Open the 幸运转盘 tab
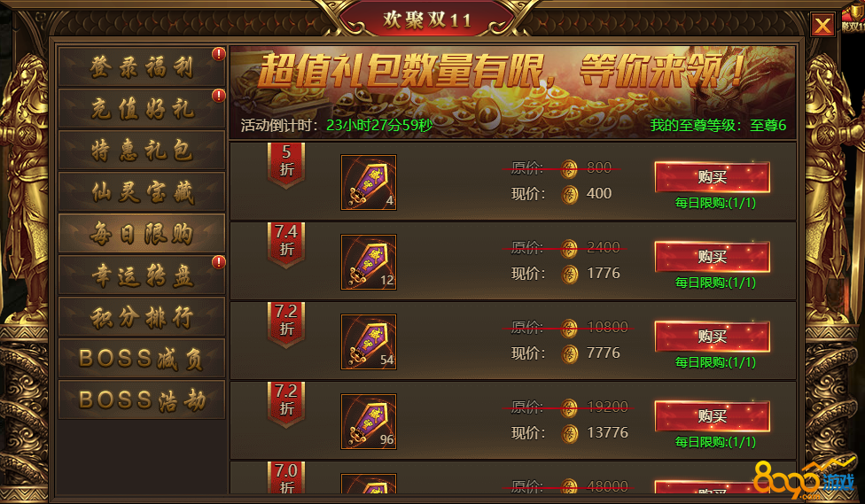The image size is (865, 504). [x=142, y=275]
